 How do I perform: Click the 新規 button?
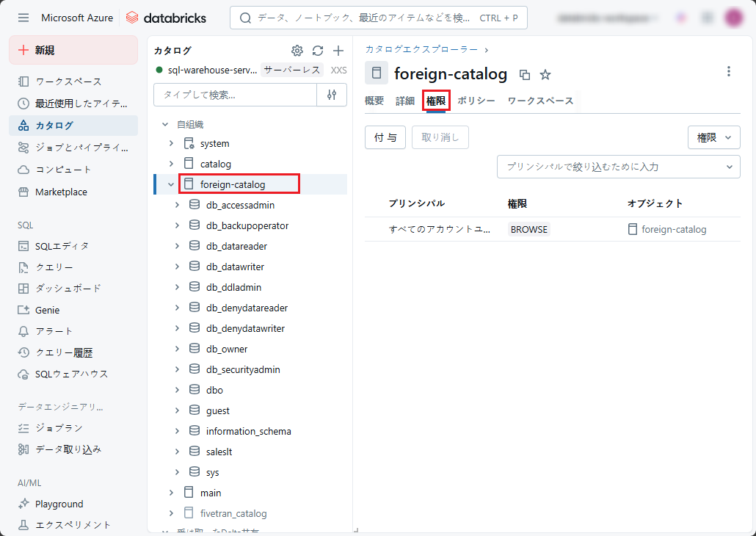[x=73, y=50]
